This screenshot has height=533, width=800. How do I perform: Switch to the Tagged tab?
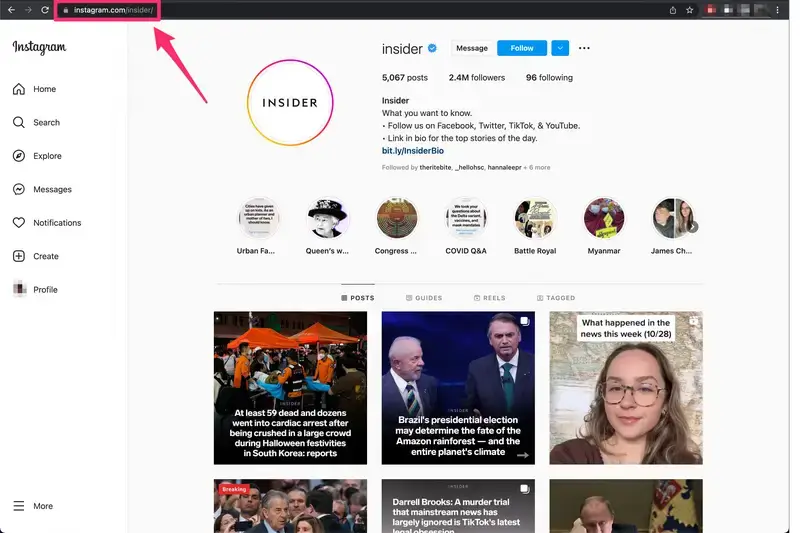(x=555, y=298)
